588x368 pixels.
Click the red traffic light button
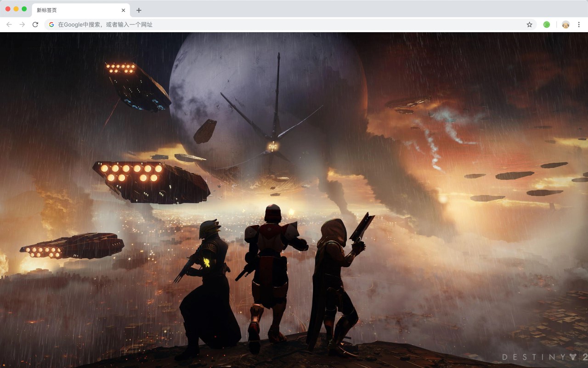[x=7, y=8]
